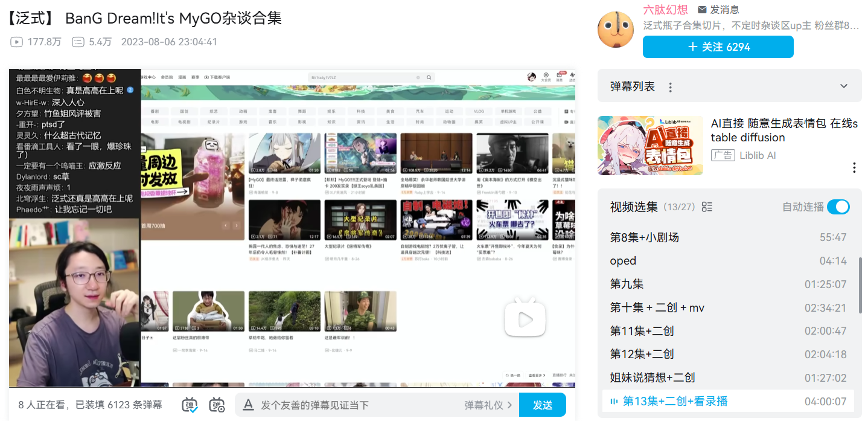Click the 视频选集 heading
Screen dimensions: 868x421
(x=634, y=207)
